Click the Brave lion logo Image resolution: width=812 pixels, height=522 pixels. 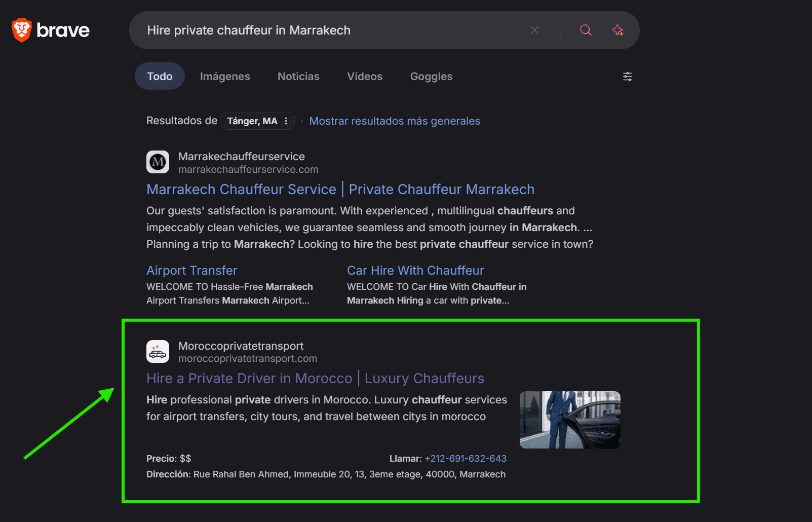[x=22, y=30]
